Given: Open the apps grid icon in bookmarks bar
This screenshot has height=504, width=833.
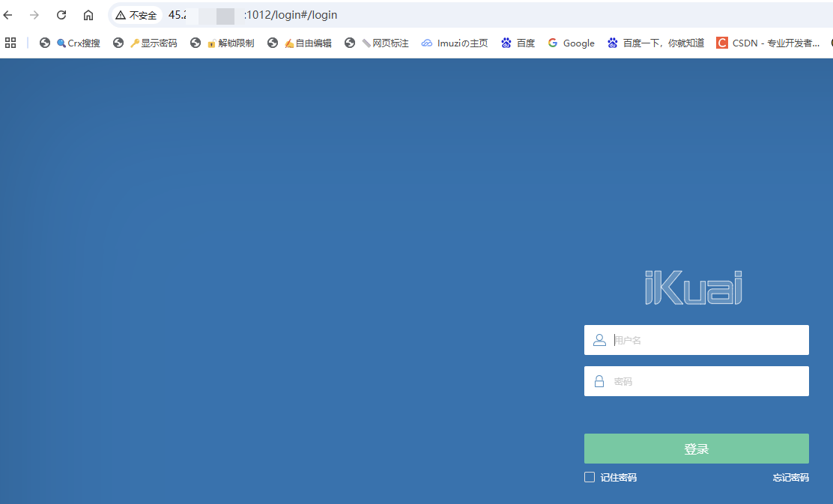Looking at the screenshot, I should coord(10,43).
